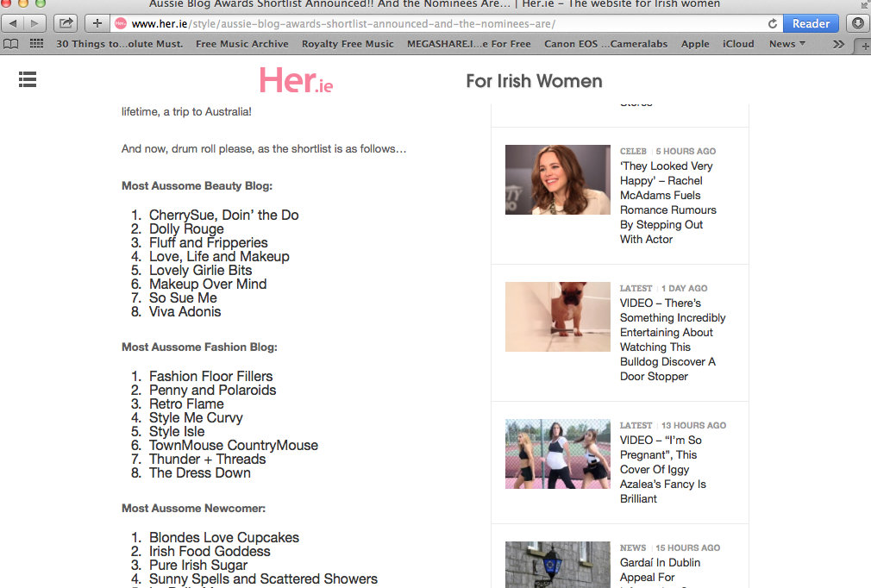Screen dimensions: 871x588
Task: Click 'So Sue Me' list entry
Action: (184, 297)
